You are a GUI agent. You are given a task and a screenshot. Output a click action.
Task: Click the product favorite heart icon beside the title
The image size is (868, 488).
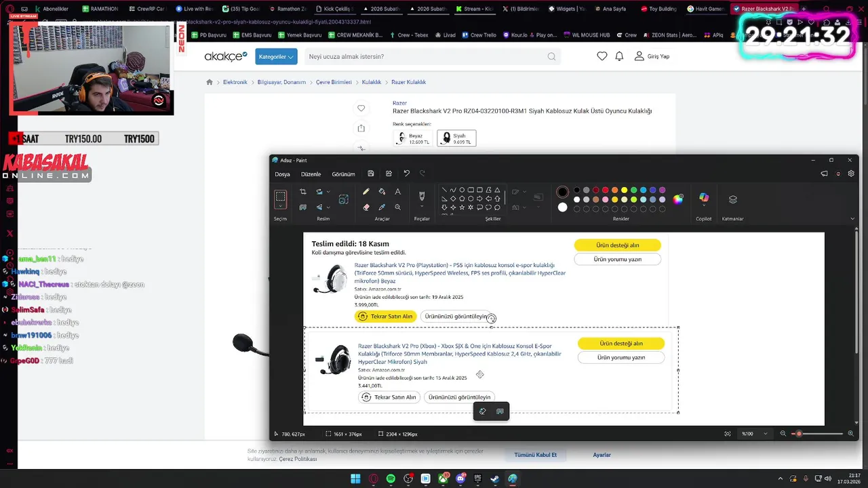click(x=361, y=108)
